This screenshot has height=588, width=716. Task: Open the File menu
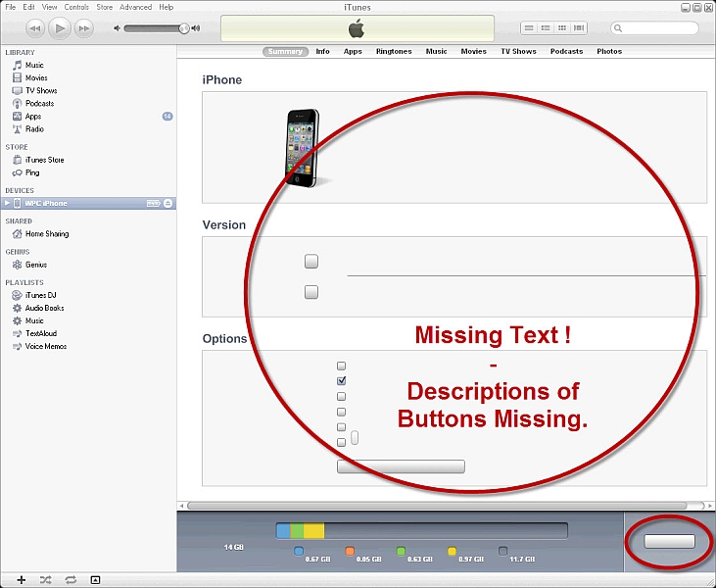tap(10, 7)
